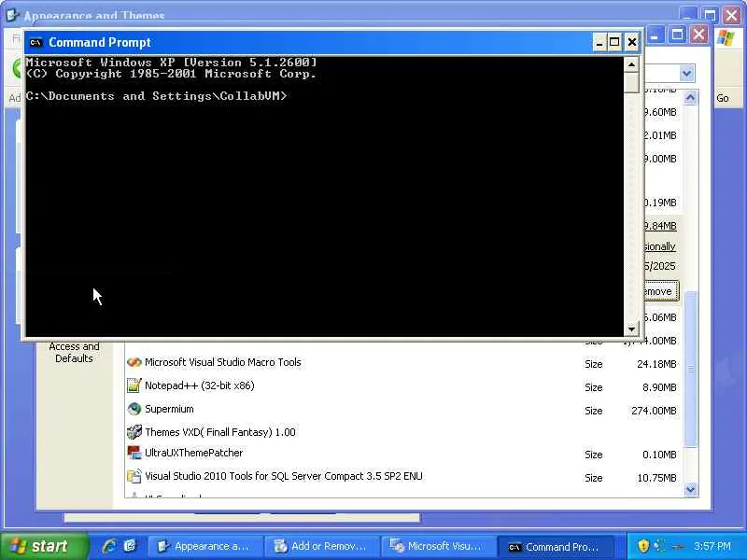The image size is (747, 560).
Task: Click program list scroll up arrow
Action: click(690, 98)
